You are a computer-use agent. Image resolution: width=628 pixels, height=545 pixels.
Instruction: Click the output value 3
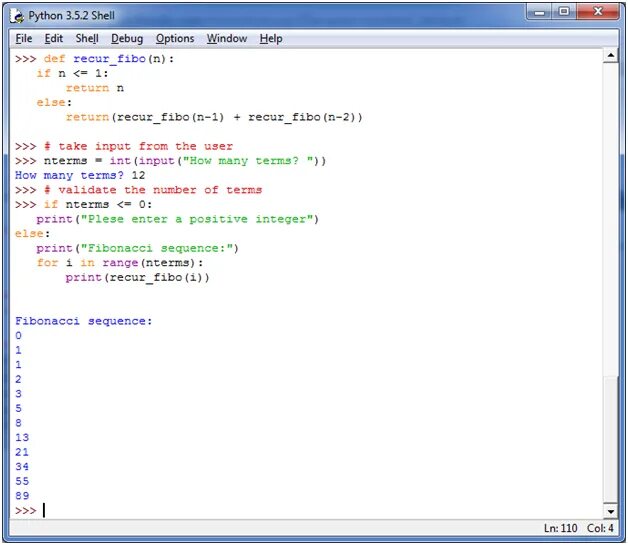click(18, 394)
